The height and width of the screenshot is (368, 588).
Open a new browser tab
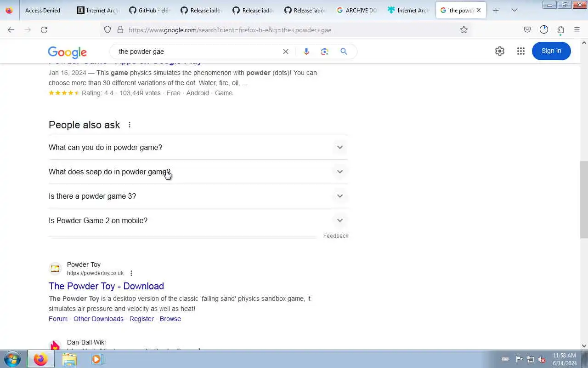pyautogui.click(x=496, y=10)
